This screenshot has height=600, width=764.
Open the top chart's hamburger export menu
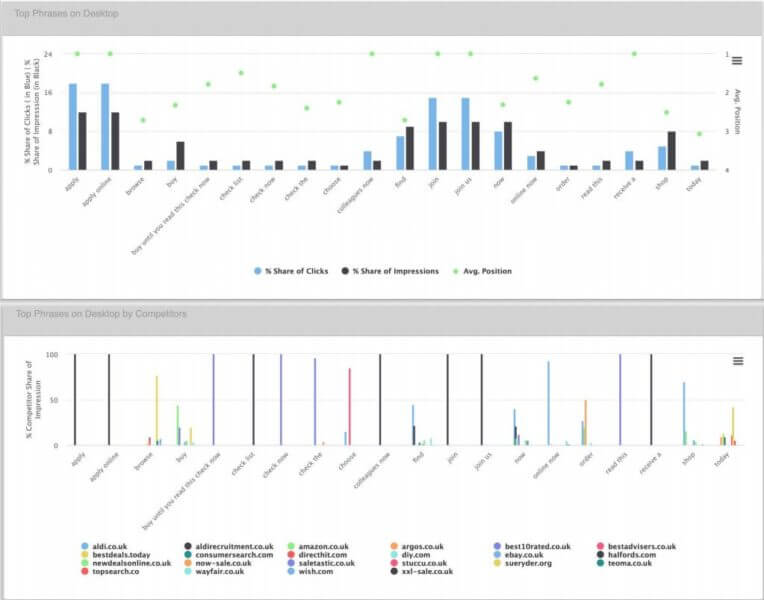(x=737, y=60)
